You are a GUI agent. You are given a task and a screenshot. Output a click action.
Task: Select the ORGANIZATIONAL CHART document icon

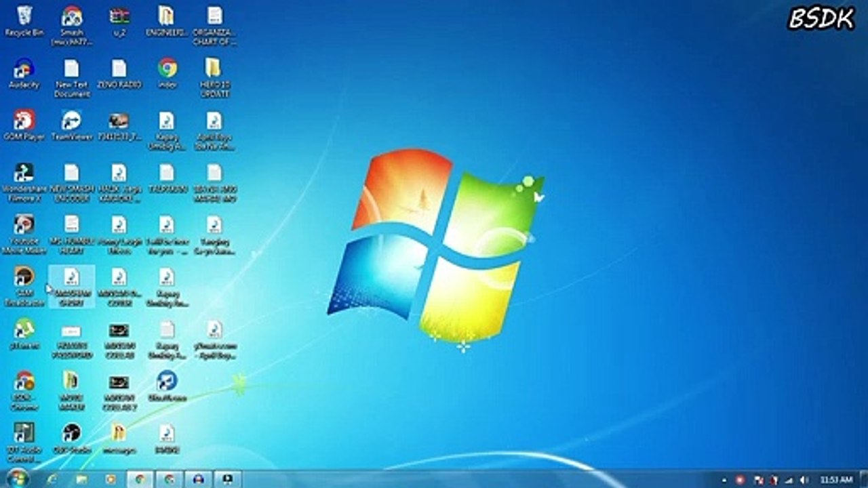(x=214, y=25)
